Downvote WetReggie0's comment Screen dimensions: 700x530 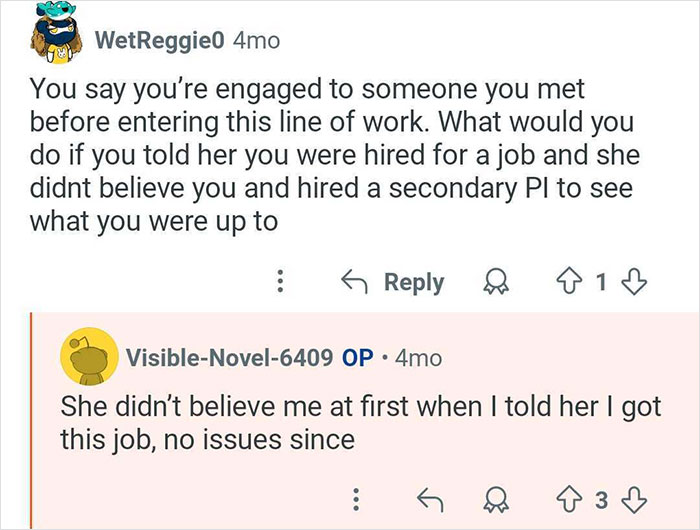(631, 283)
